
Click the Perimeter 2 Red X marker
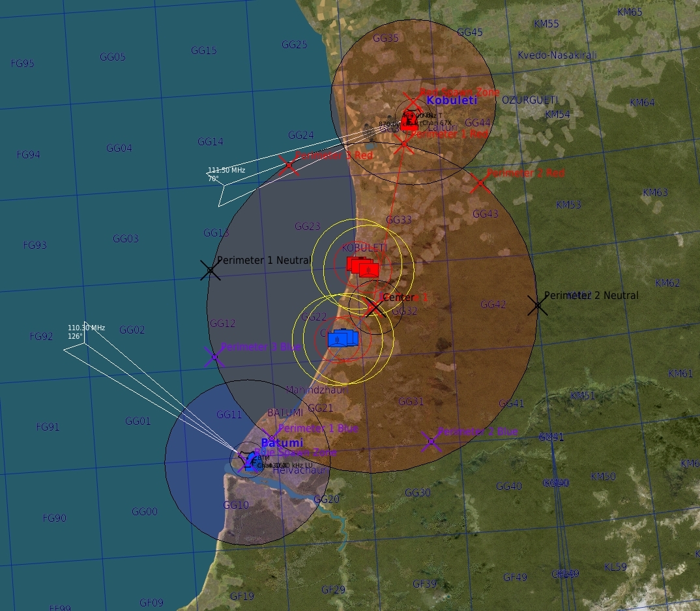coord(480,183)
